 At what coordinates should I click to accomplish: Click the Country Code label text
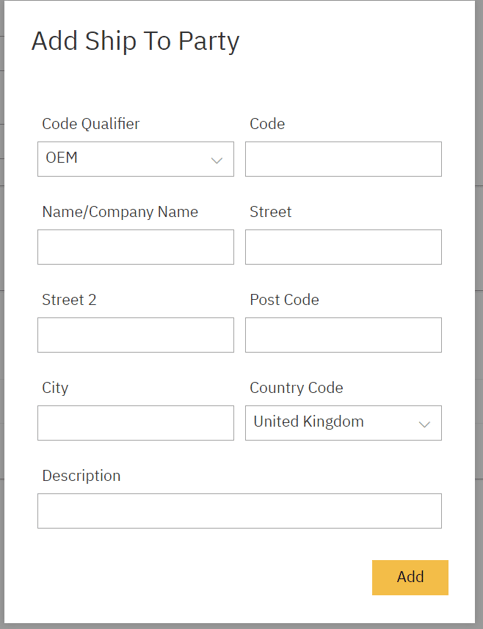tap(296, 388)
